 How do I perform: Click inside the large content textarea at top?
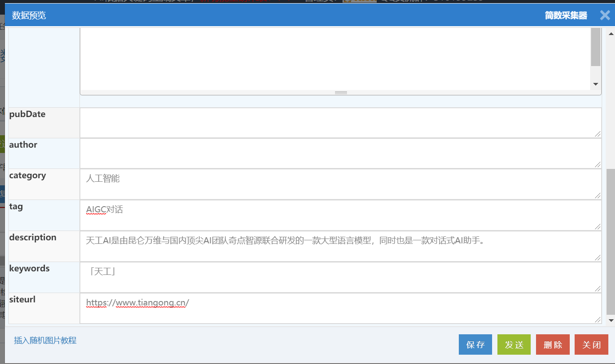coord(335,59)
